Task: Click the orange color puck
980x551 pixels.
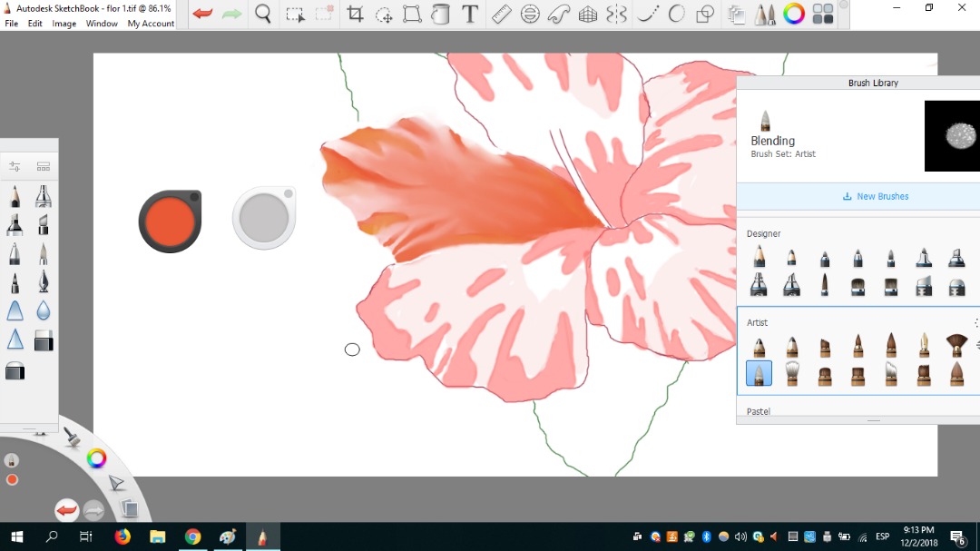Action: coord(169,221)
